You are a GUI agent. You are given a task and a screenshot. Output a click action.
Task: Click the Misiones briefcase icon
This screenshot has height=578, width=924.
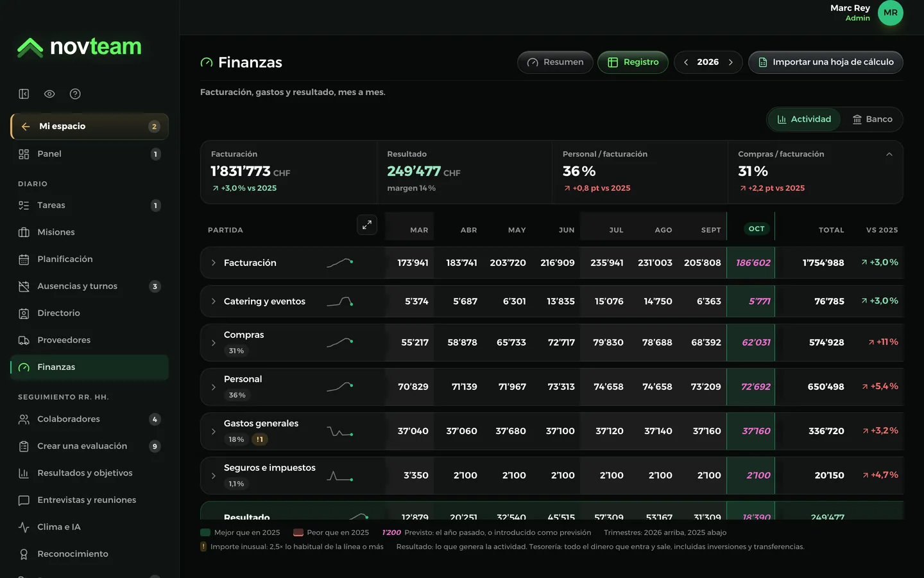pos(24,232)
